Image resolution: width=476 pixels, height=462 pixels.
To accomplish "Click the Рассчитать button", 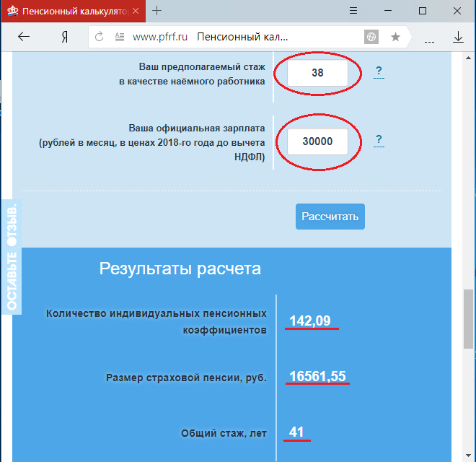I will click(330, 217).
